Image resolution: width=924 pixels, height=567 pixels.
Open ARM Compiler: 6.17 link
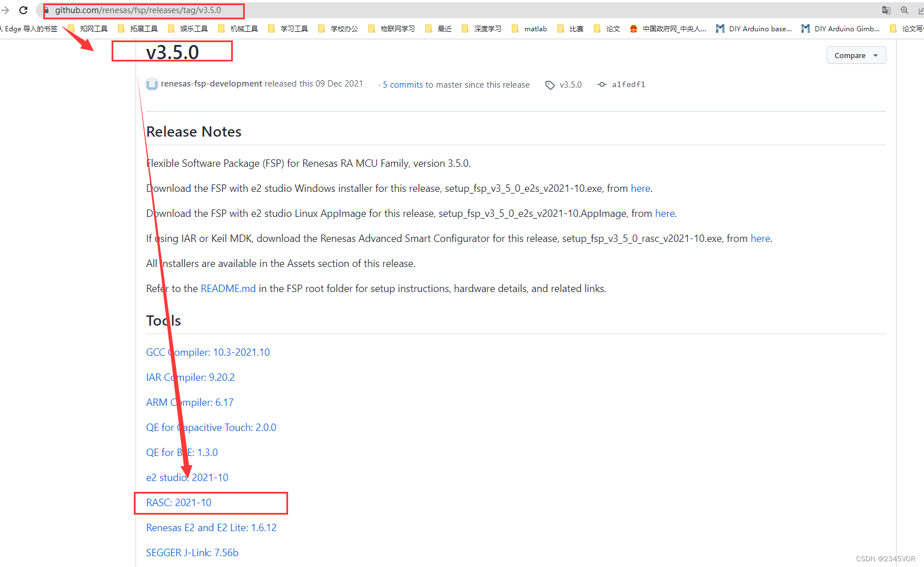point(190,402)
